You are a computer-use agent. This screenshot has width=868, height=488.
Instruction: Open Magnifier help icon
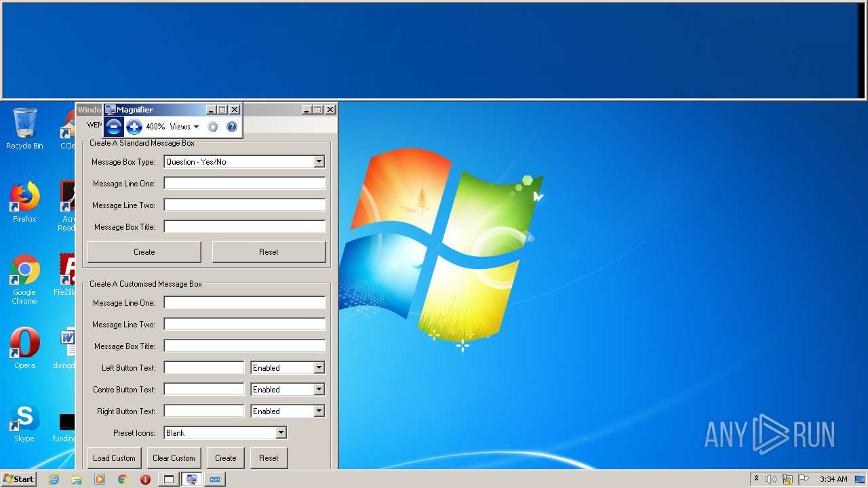pos(232,127)
